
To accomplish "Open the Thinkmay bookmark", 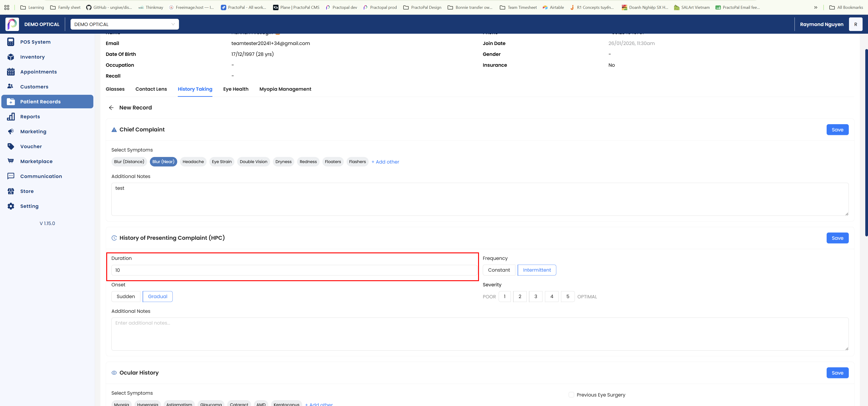I will (x=151, y=7).
